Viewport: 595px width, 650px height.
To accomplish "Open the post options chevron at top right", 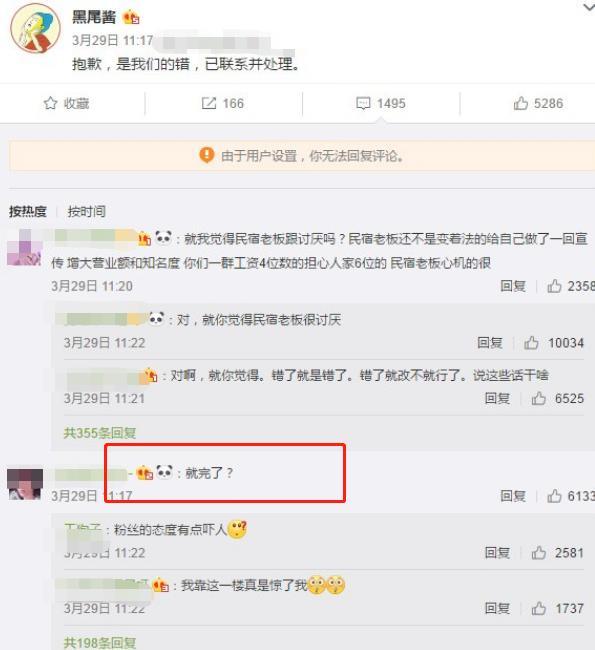I will coord(589,7).
